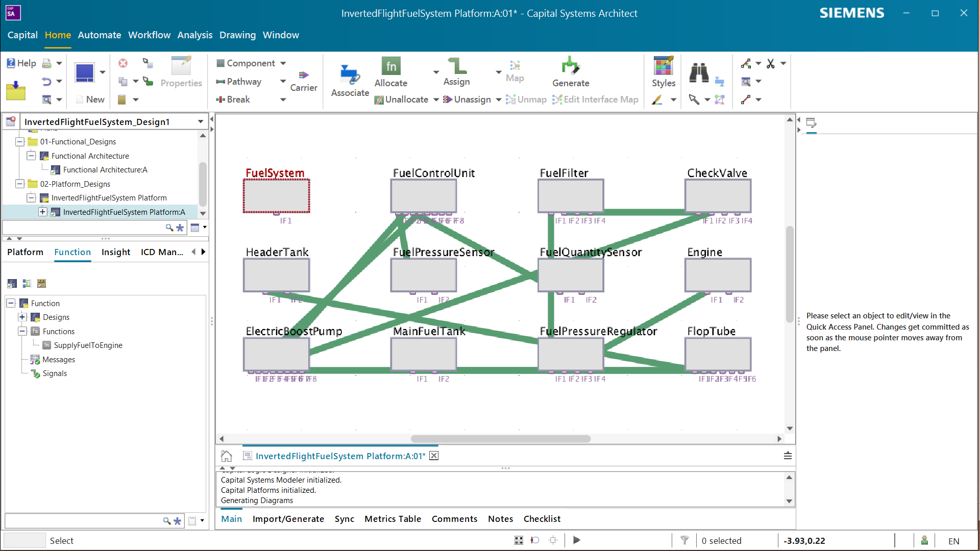The height and width of the screenshot is (551, 980).
Task: Click the Unassign button
Action: pos(467,99)
